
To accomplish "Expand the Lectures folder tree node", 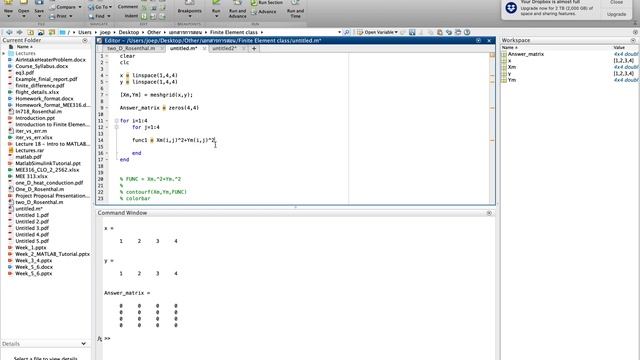I will tap(4, 53).
